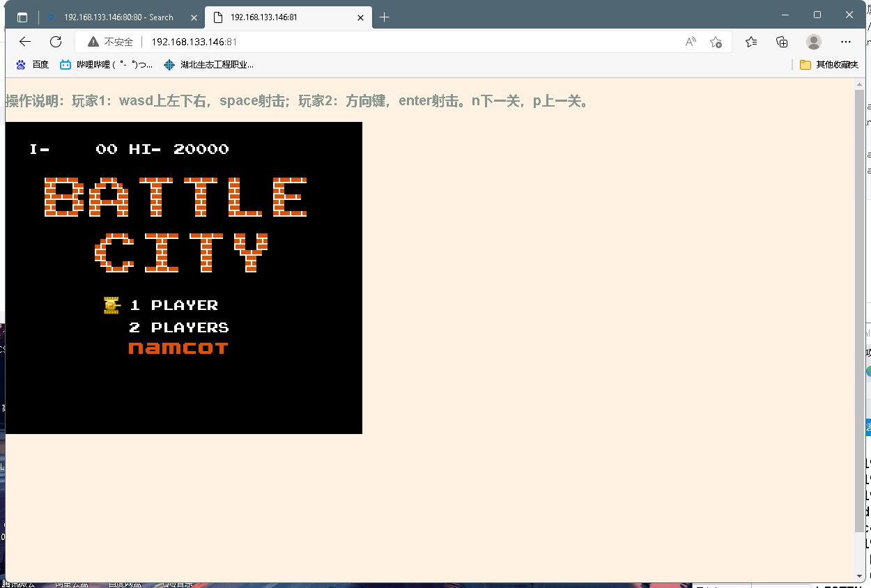Click the tank cursor icon in game

[x=112, y=305]
